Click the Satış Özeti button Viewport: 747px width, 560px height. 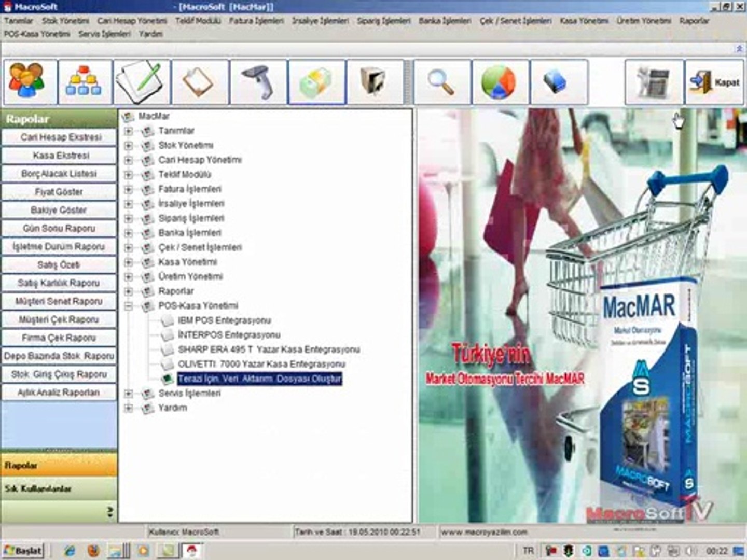coord(59,265)
